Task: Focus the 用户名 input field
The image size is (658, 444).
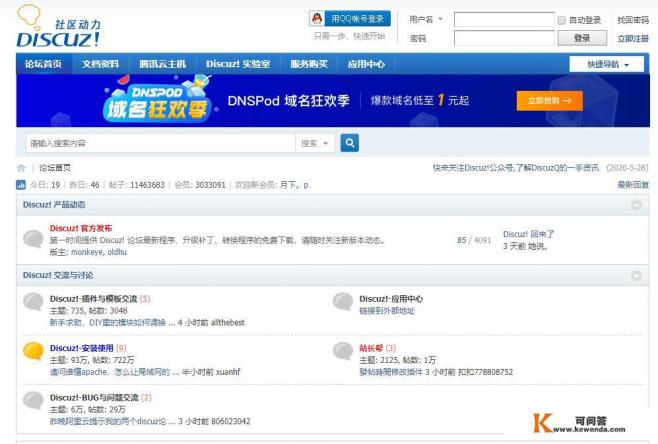Action: (504, 19)
